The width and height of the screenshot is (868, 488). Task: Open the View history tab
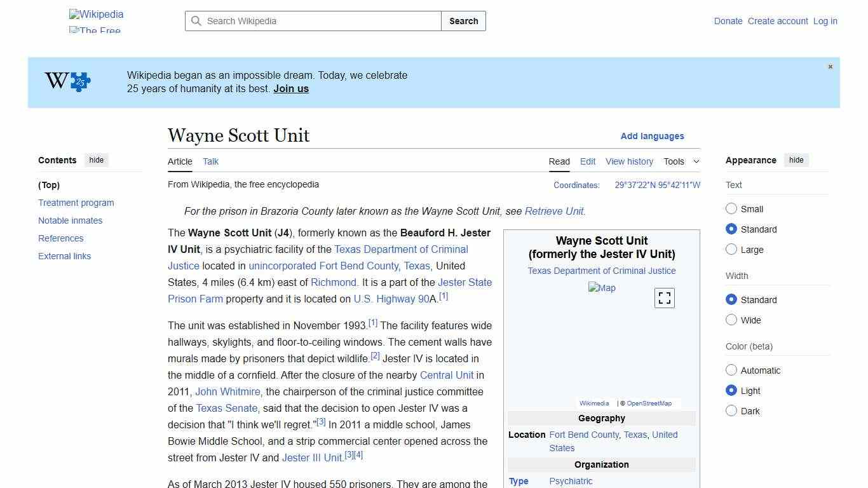coord(629,161)
